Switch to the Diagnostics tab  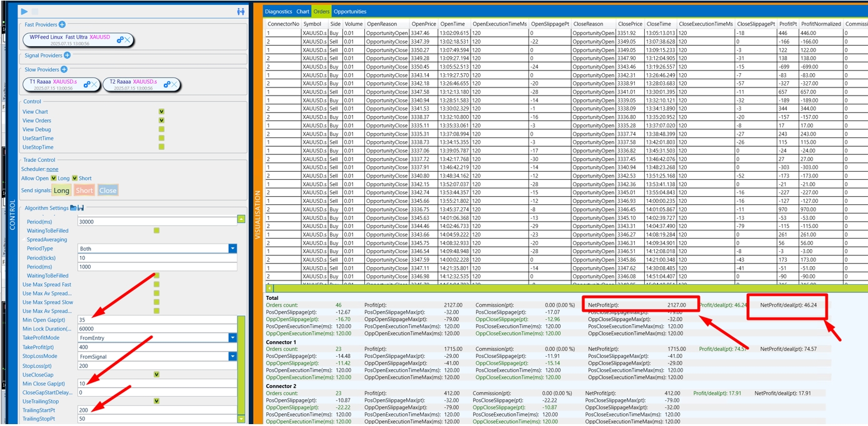coord(278,11)
